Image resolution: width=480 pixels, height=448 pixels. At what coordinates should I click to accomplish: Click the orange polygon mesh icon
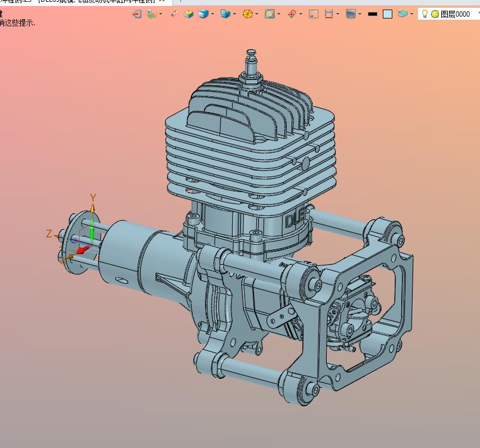click(x=247, y=14)
